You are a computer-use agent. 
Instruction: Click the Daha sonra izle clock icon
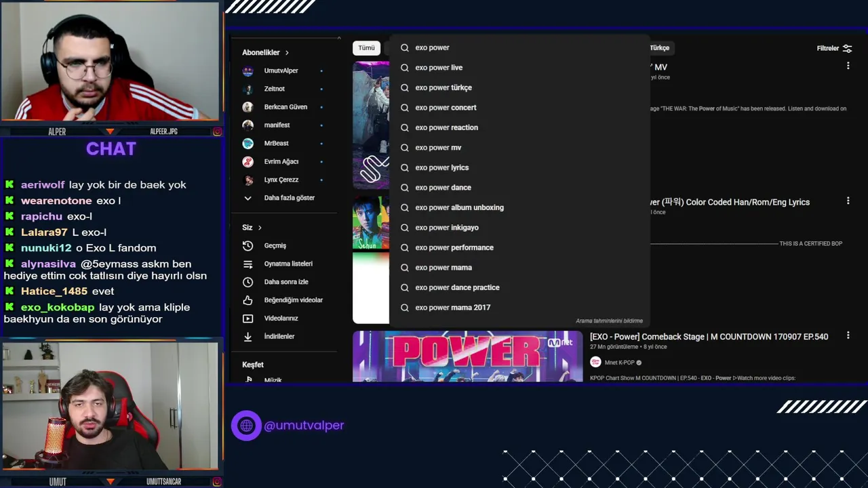pyautogui.click(x=248, y=282)
